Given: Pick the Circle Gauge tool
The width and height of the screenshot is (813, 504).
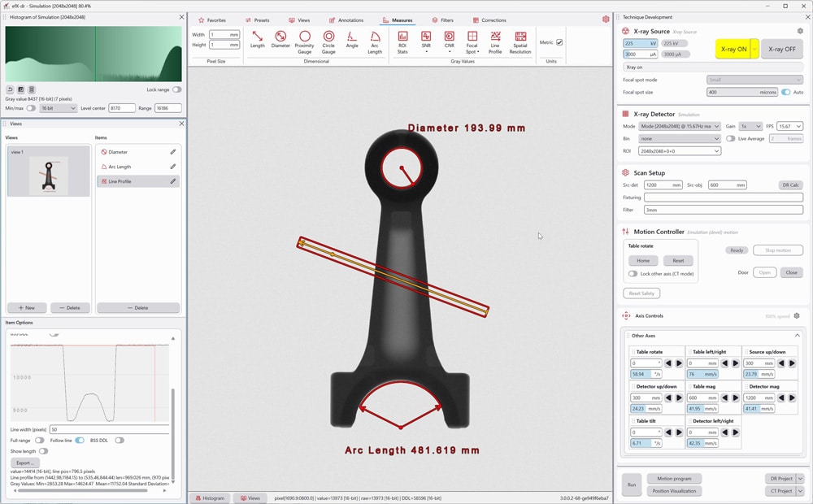Looking at the screenshot, I should coord(328,40).
